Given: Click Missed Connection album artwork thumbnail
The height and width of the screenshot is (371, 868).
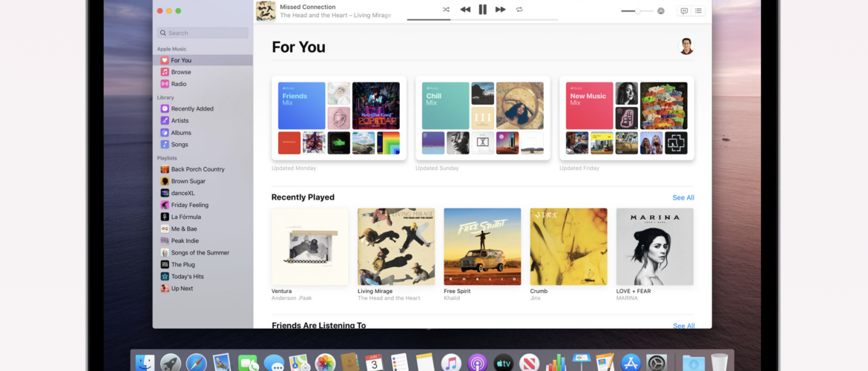Looking at the screenshot, I should point(266,11).
